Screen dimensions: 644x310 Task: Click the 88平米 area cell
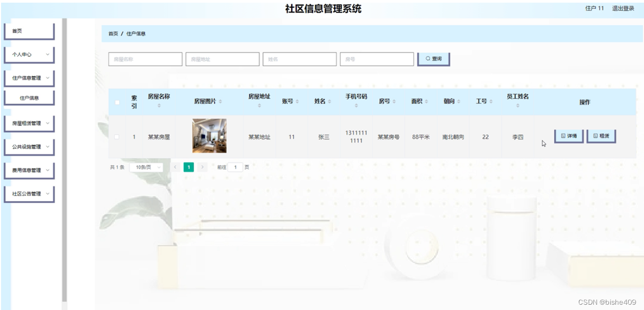[x=421, y=137]
